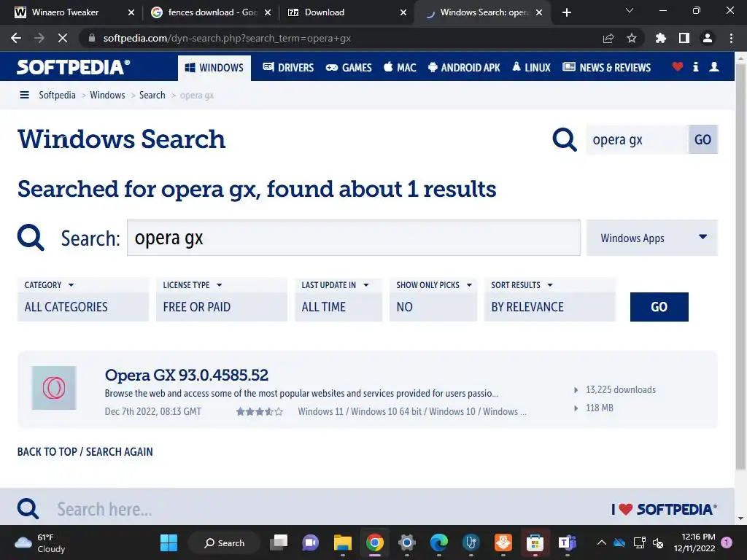747x560 pixels.
Task: Click the footer magnifier search icon
Action: pyautogui.click(x=28, y=508)
